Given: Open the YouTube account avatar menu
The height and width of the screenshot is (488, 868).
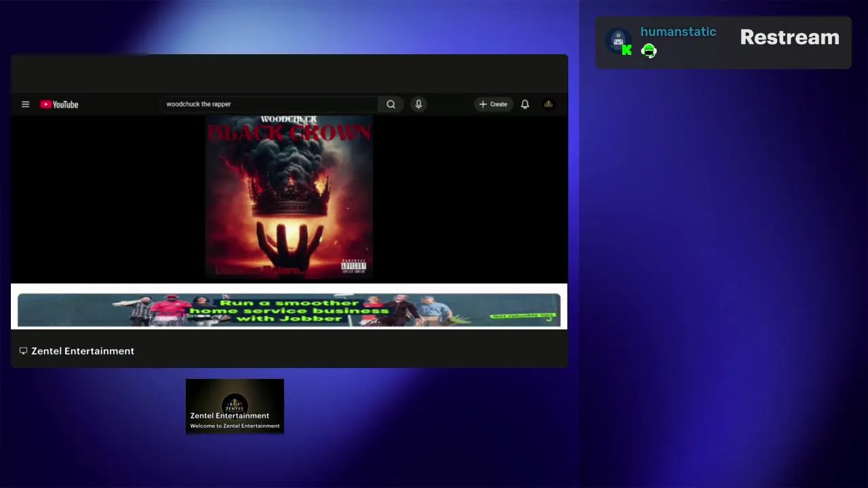Looking at the screenshot, I should click(x=549, y=104).
